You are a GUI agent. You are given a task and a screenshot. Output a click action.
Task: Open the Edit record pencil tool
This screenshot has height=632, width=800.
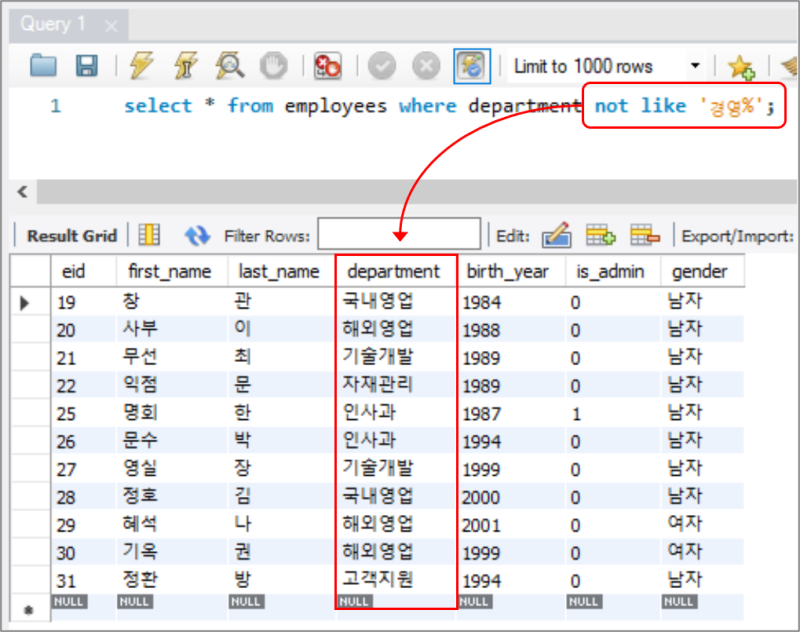point(557,236)
